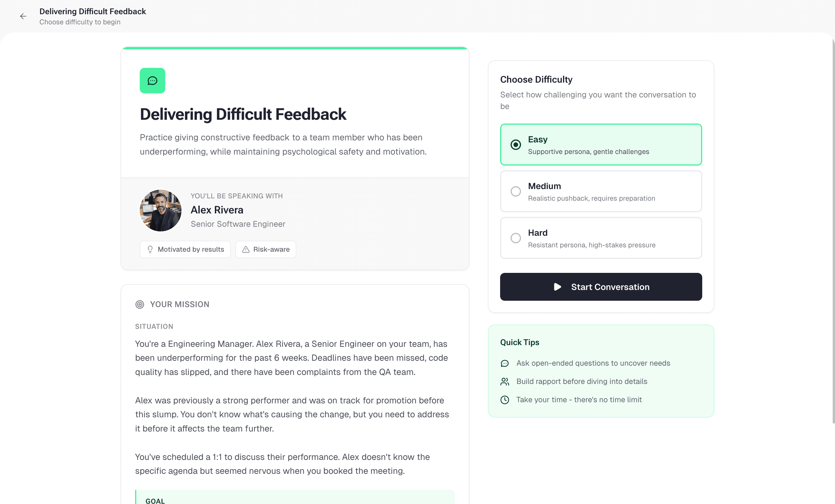Click the clock icon beside time tip

(x=504, y=400)
